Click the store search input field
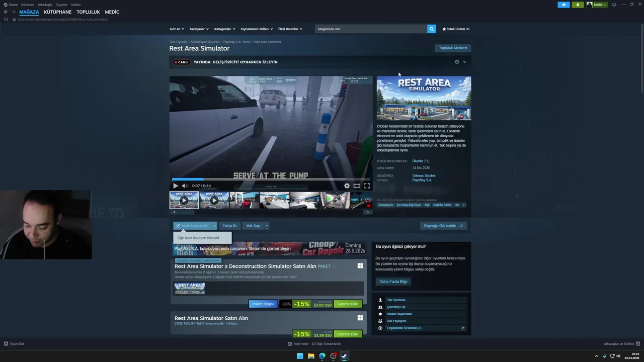The height and width of the screenshot is (362, 644). click(371, 29)
